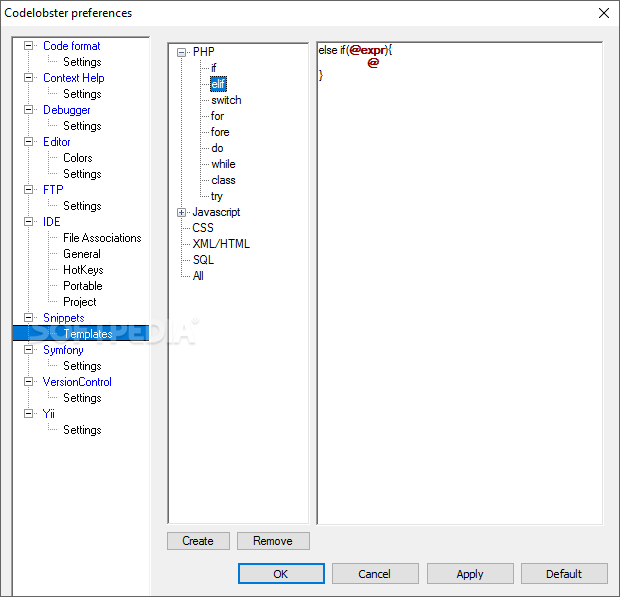Select the Debugger category
The height and width of the screenshot is (597, 620).
[66, 110]
